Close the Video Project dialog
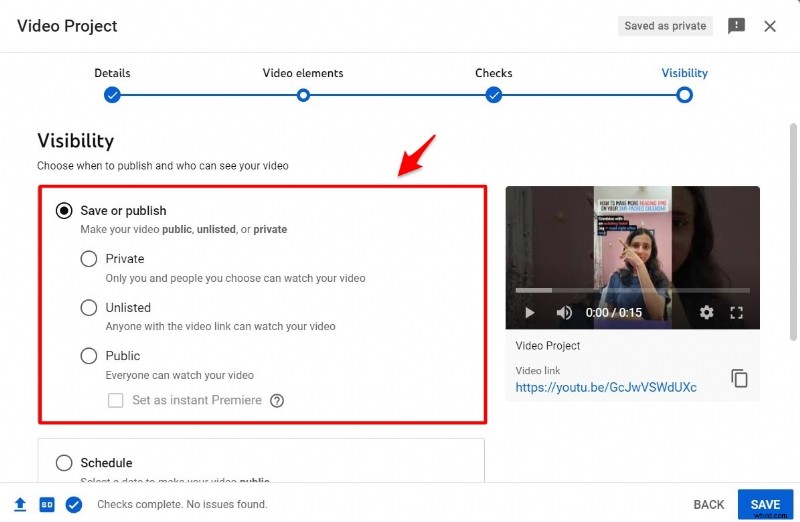The height and width of the screenshot is (522, 800). [x=769, y=26]
